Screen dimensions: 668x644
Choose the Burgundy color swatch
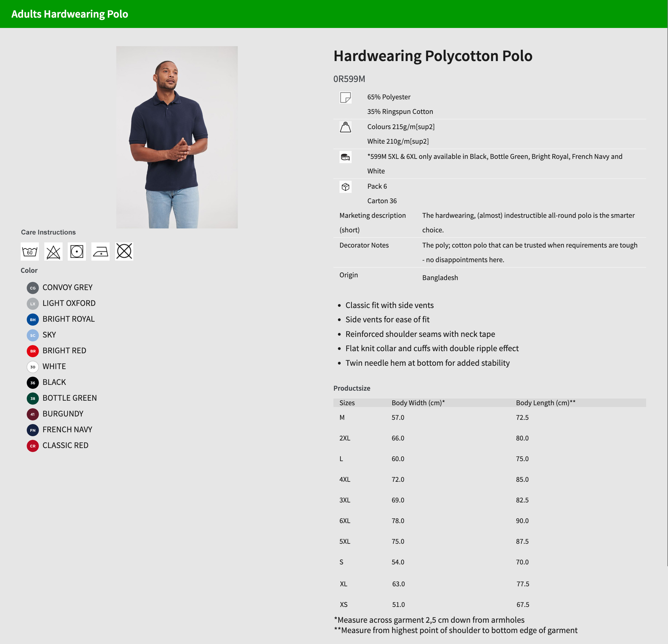33,414
